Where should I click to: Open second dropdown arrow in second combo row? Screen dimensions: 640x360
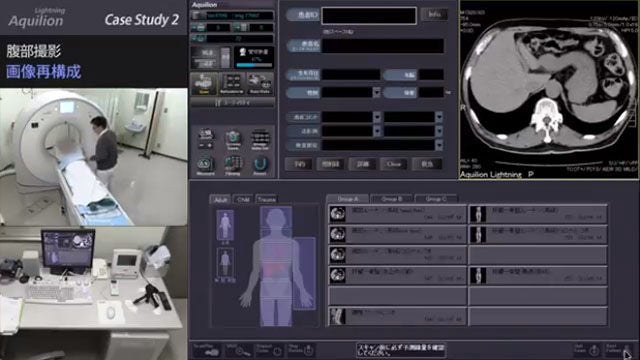(439, 131)
